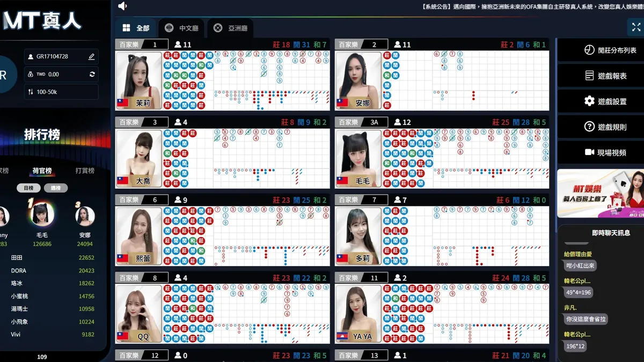Image resolution: width=644 pixels, height=362 pixels.
Task: Open dealer 大喬 table 3 thumbnail
Action: pyautogui.click(x=139, y=159)
